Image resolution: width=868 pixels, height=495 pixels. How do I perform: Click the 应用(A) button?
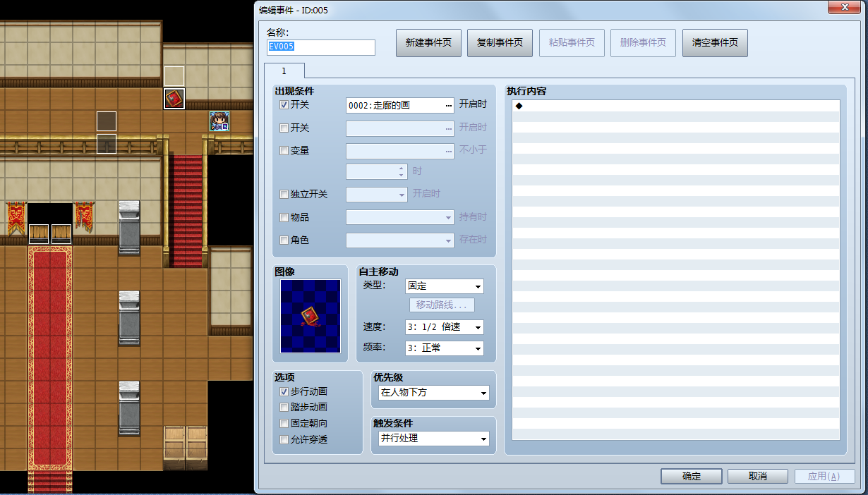824,476
